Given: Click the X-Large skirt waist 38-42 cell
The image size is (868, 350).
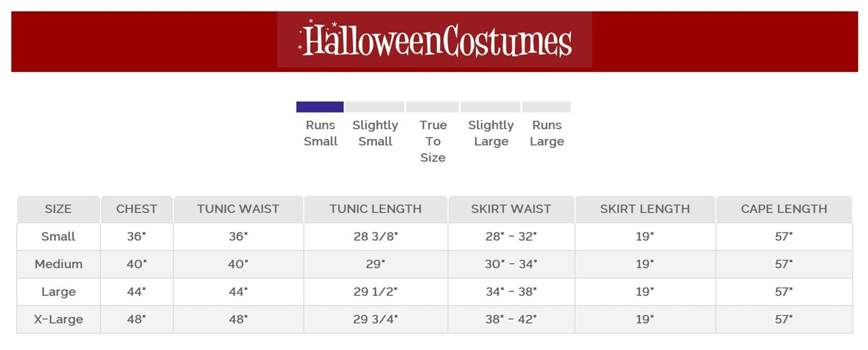Looking at the screenshot, I should [x=511, y=319].
